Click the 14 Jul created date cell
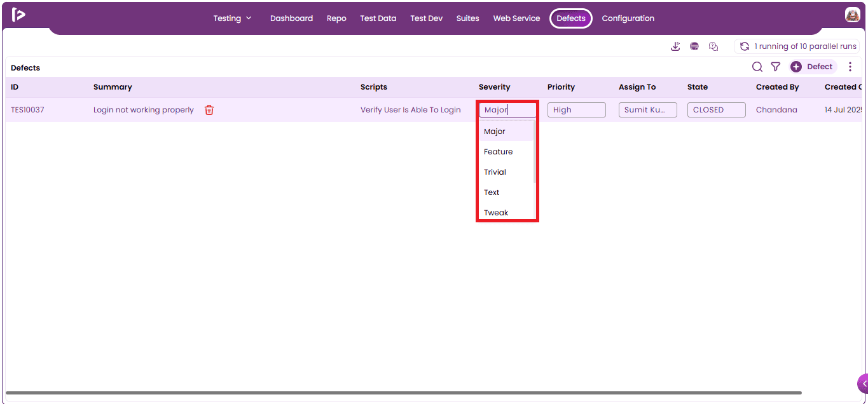The height and width of the screenshot is (404, 868). [x=843, y=110]
